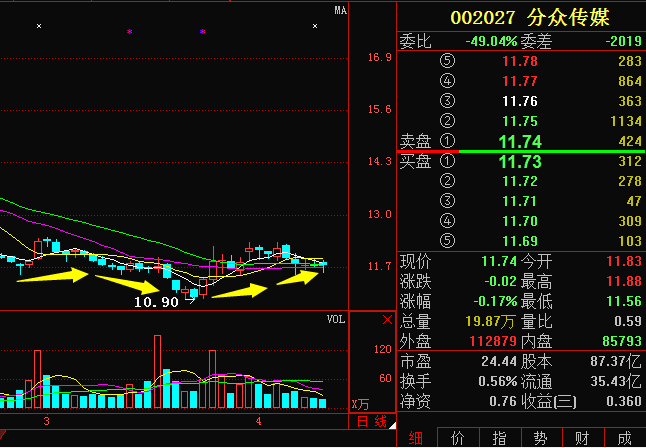Image resolution: width=646 pixels, height=448 pixels.
Task: Click the 日线 period label
Action: tap(372, 421)
